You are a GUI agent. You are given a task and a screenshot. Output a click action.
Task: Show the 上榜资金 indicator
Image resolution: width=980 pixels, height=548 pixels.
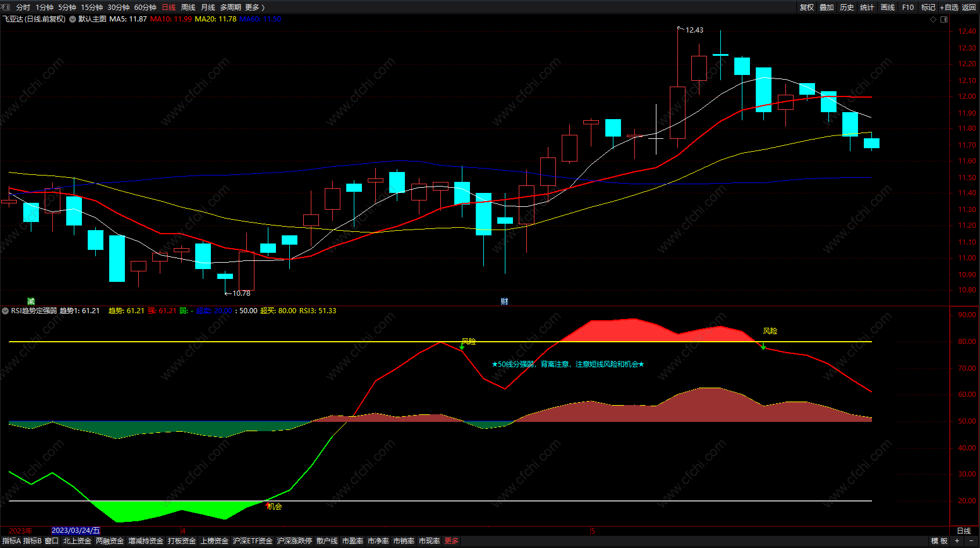pos(214,541)
